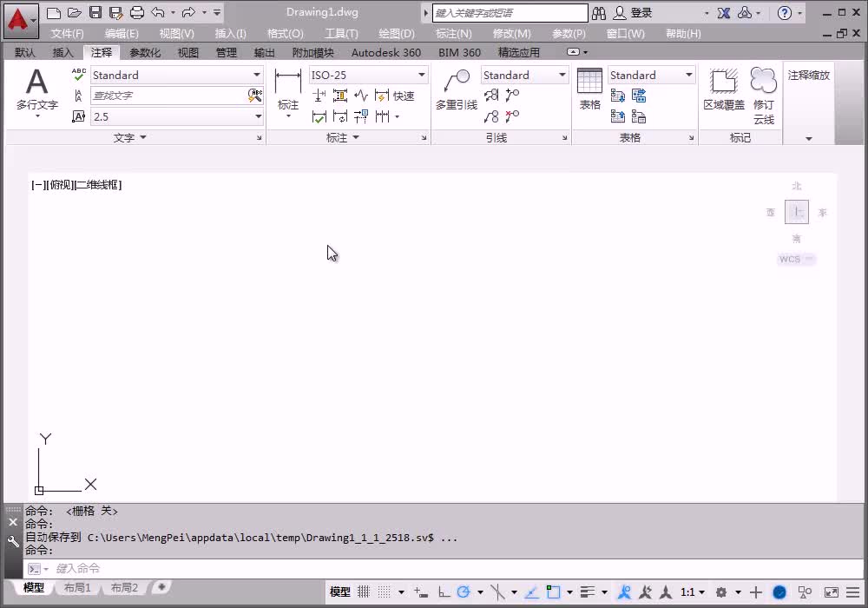The width and height of the screenshot is (868, 608).
Task: Click the [二维线框] visual style label
Action: point(97,185)
